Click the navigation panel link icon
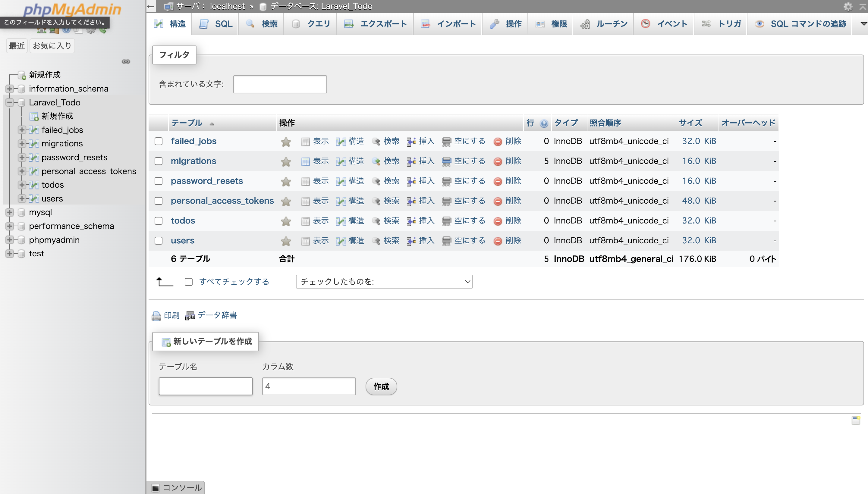The height and width of the screenshot is (494, 868). pos(126,61)
